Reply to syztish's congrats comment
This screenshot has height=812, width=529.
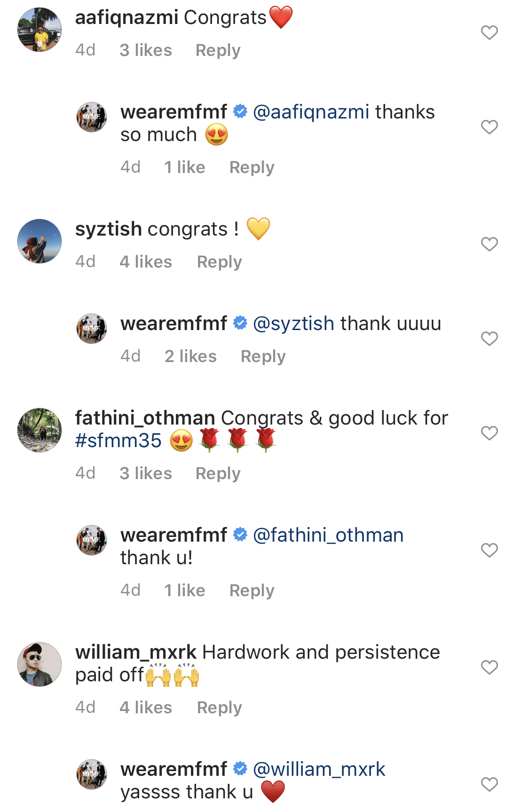pos(219,262)
